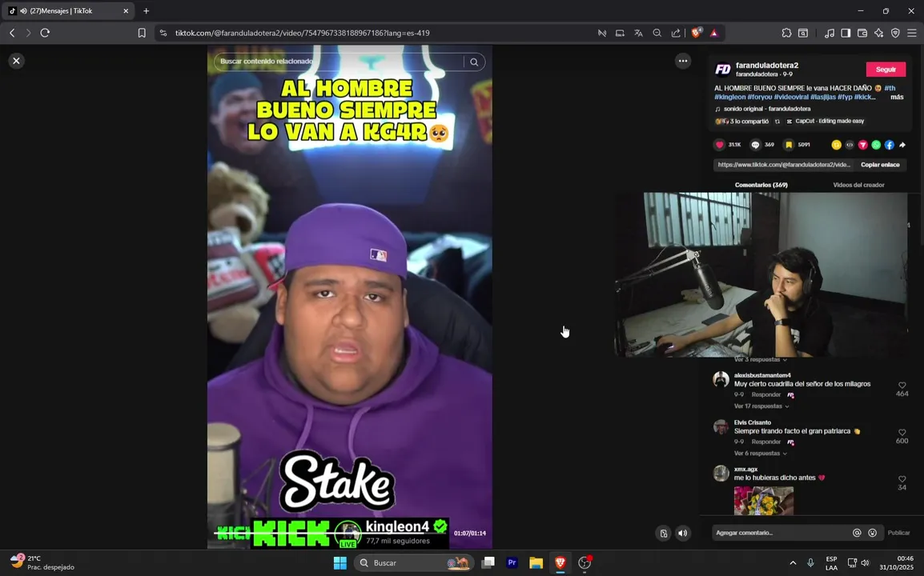
Task: Open Adobe Premiere Pro from the taskbar
Action: click(512, 563)
